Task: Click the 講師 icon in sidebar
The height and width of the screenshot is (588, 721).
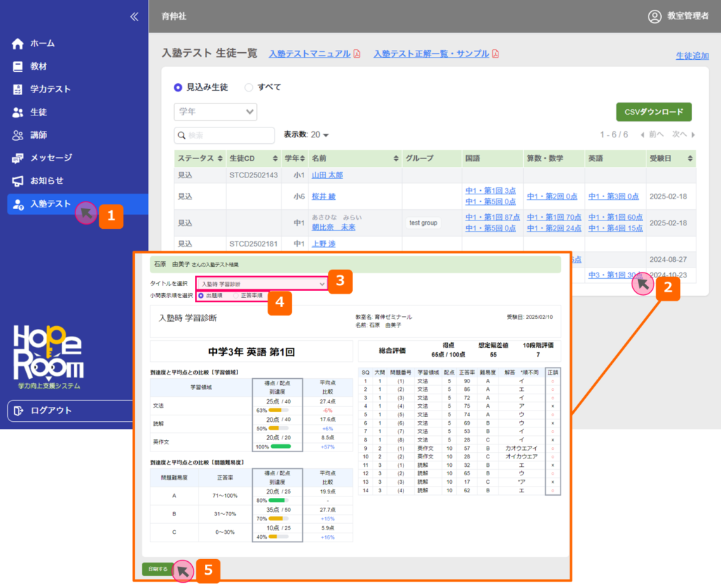Action: pos(18,135)
